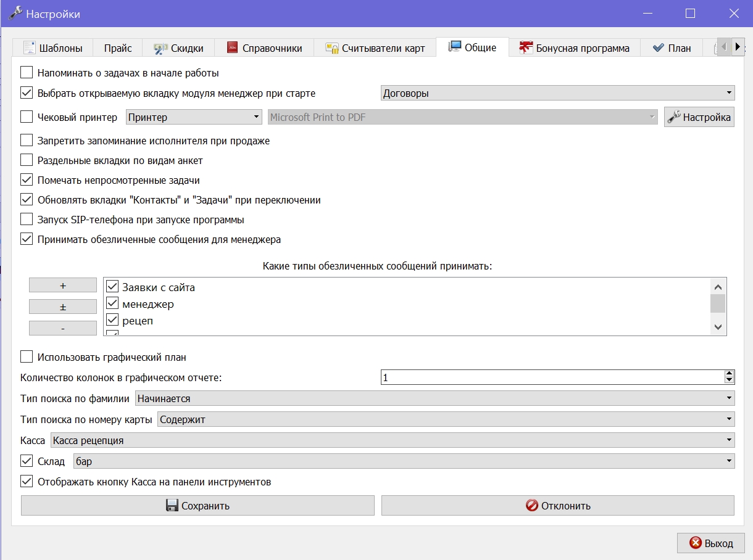Click the wrench icon on Настройка button

pos(674,117)
